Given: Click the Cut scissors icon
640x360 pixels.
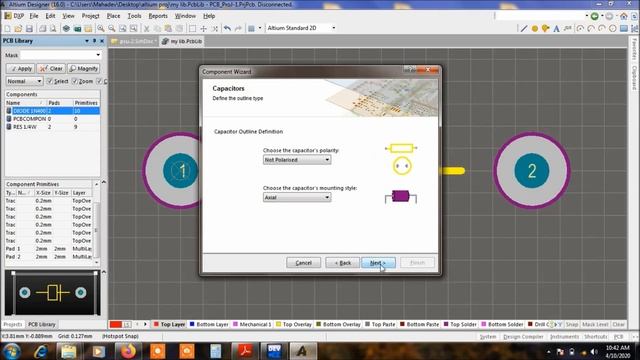Looking at the screenshot, I should pos(146,29).
